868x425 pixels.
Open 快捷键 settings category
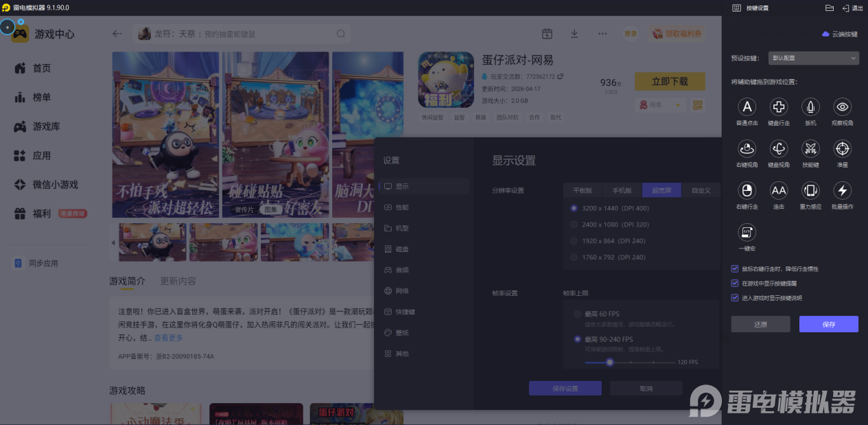point(424,312)
